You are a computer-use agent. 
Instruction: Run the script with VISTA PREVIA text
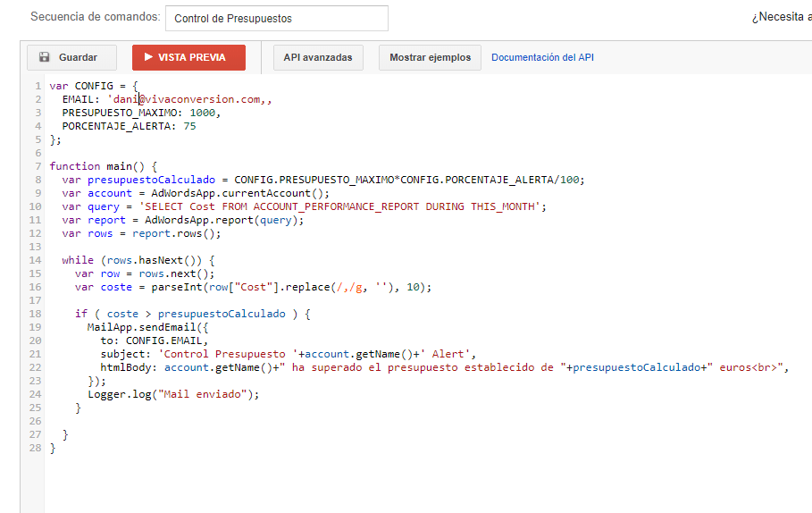coord(191,57)
